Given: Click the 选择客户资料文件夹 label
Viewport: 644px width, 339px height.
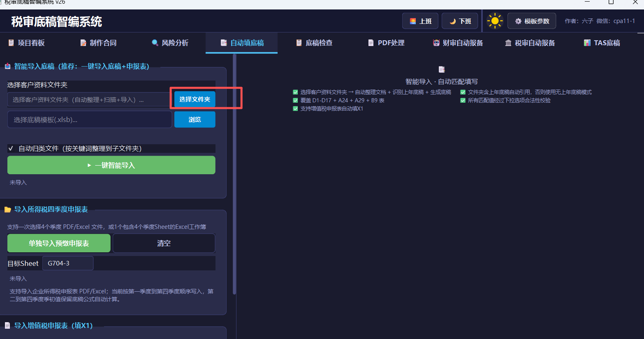Looking at the screenshot, I should coord(37,85).
